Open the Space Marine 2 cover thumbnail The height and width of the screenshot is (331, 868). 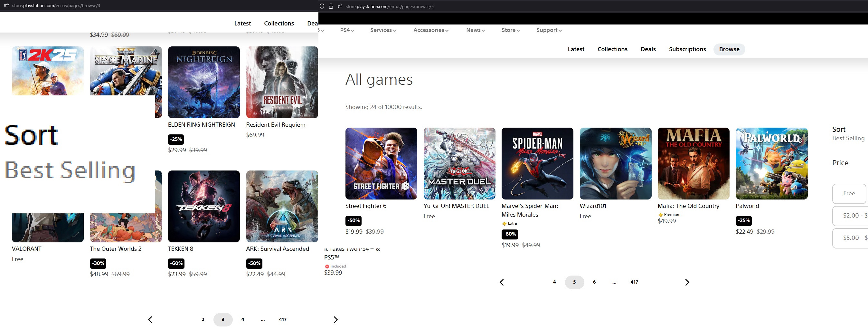coord(126,71)
